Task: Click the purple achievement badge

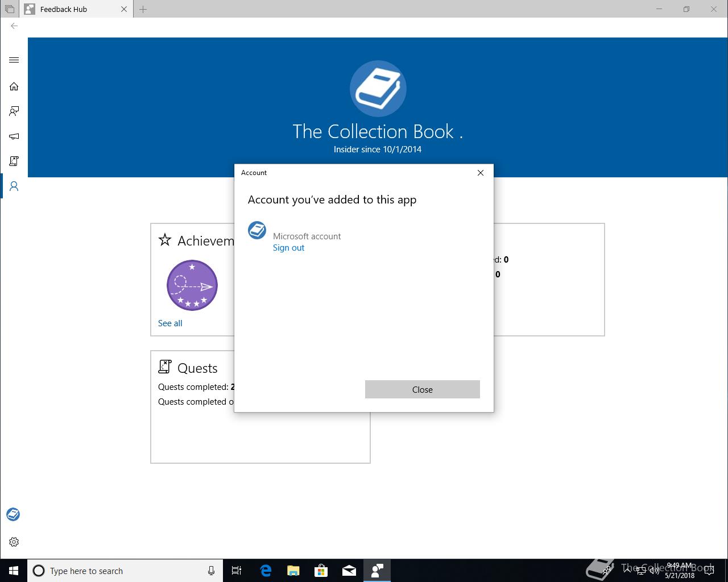Action: [x=192, y=285]
